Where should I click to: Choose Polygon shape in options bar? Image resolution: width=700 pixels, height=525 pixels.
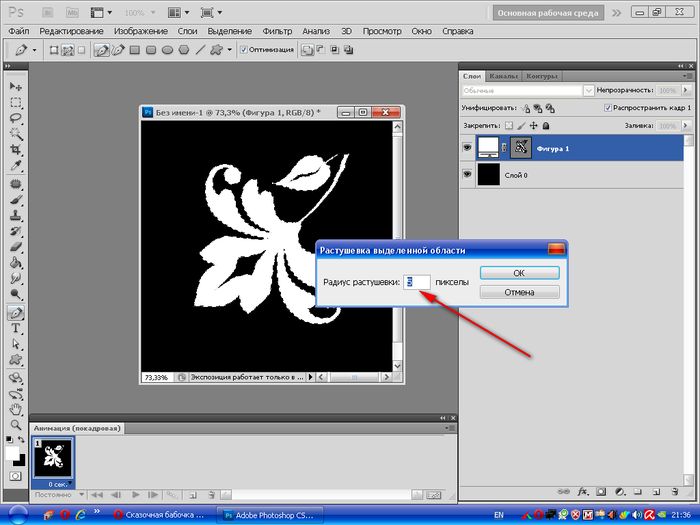click(x=184, y=50)
